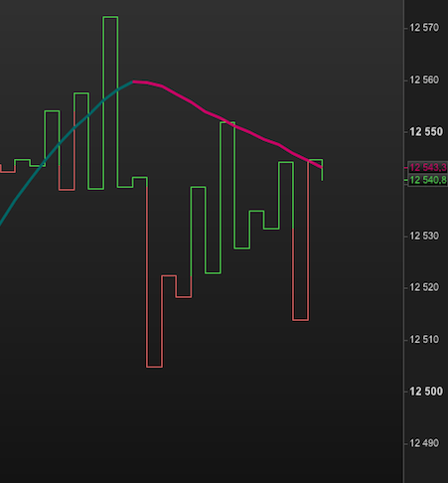Click the lowest red price bar trough
This screenshot has height=483, width=448.
[154, 367]
